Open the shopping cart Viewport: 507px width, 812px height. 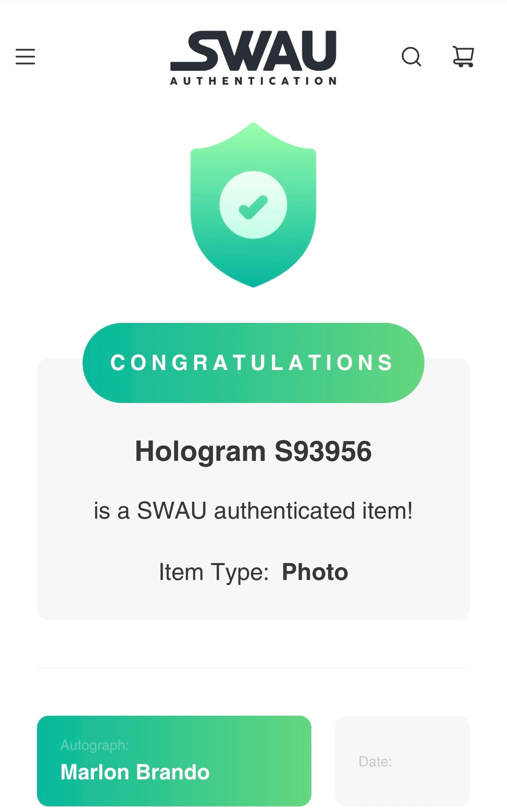click(x=463, y=57)
